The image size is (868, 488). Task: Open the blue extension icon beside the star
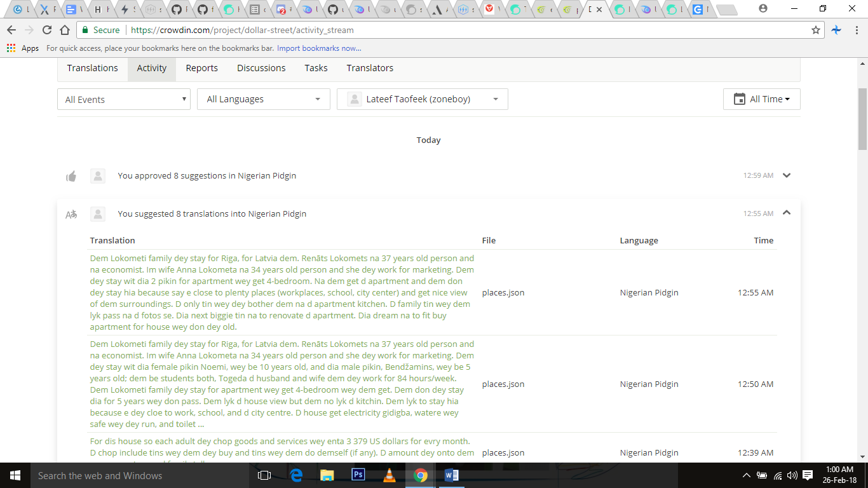click(836, 30)
